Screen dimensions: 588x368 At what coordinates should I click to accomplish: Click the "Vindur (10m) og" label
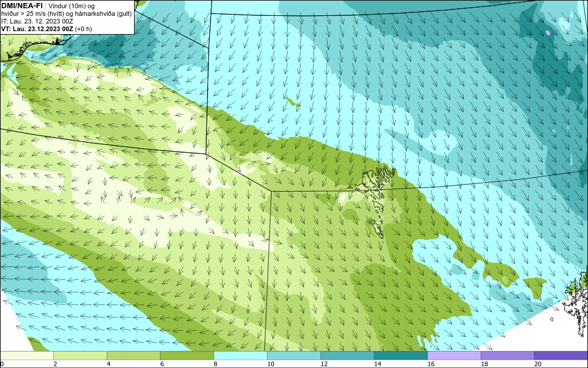72,6
